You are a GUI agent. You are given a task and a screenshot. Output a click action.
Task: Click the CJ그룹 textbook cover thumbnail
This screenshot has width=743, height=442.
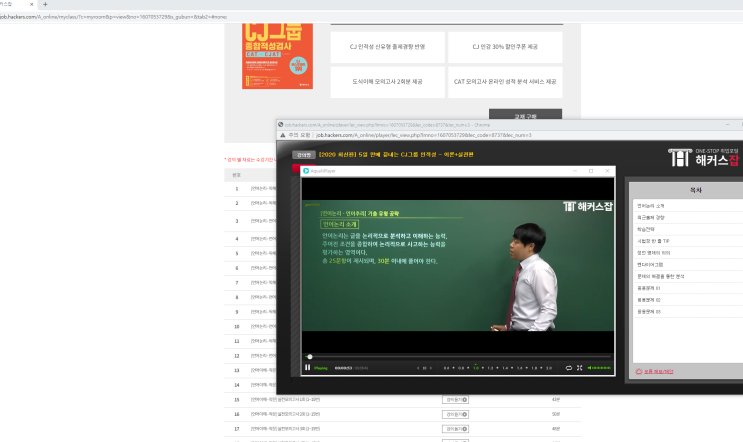[x=277, y=56]
